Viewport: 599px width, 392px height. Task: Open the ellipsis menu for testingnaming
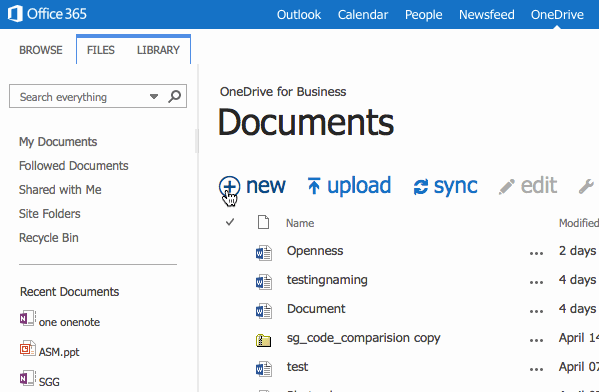click(536, 283)
